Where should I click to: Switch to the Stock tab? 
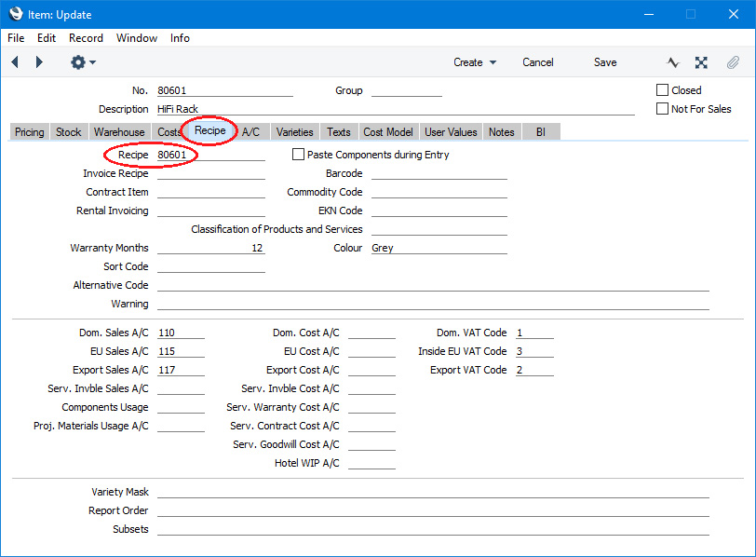[x=69, y=131]
